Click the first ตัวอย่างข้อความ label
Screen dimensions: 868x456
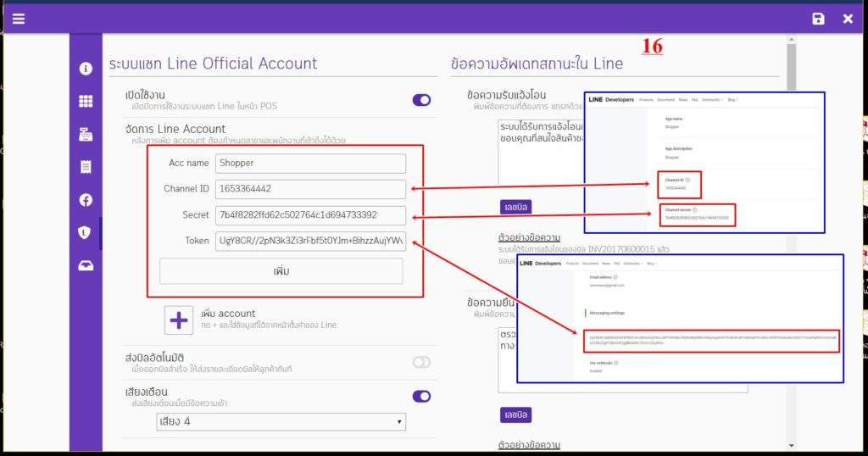(x=529, y=238)
